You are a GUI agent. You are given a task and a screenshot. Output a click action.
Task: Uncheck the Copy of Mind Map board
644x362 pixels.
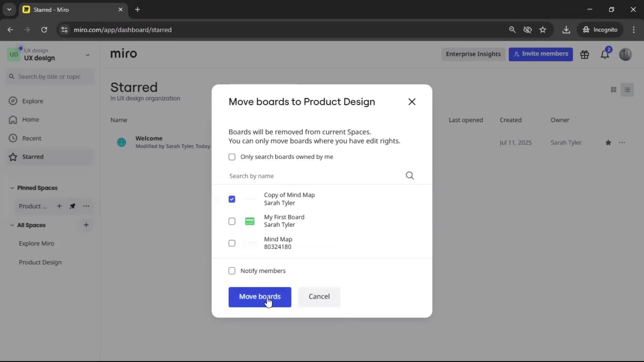point(232,199)
